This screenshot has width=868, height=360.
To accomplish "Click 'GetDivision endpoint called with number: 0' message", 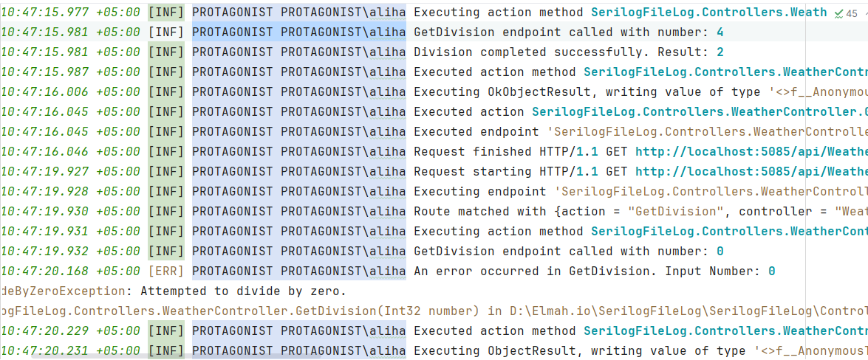I will (x=569, y=251).
